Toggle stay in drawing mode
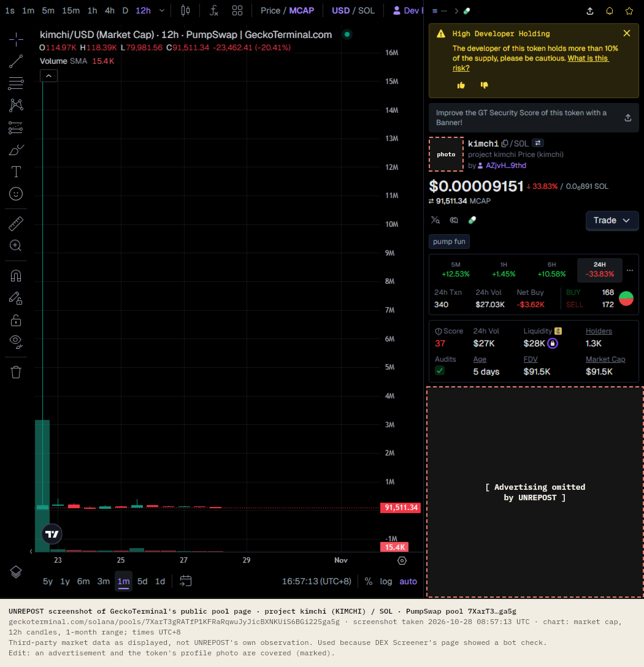The width and height of the screenshot is (644, 667). point(16,298)
